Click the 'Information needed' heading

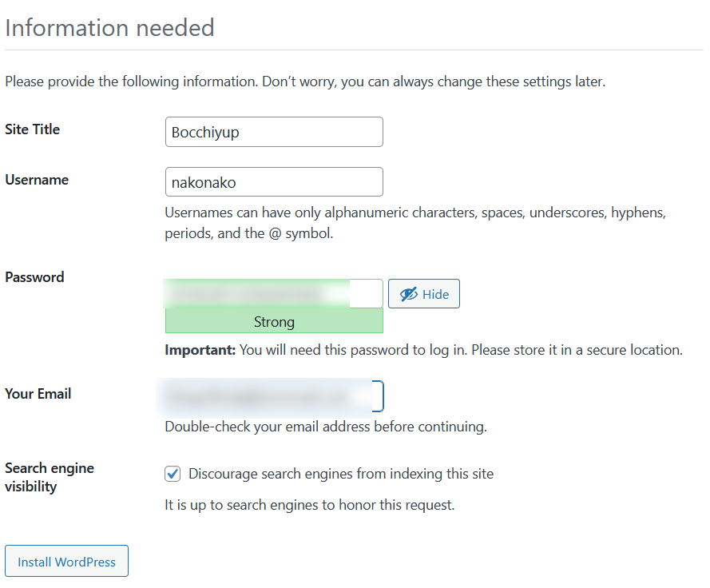click(109, 28)
